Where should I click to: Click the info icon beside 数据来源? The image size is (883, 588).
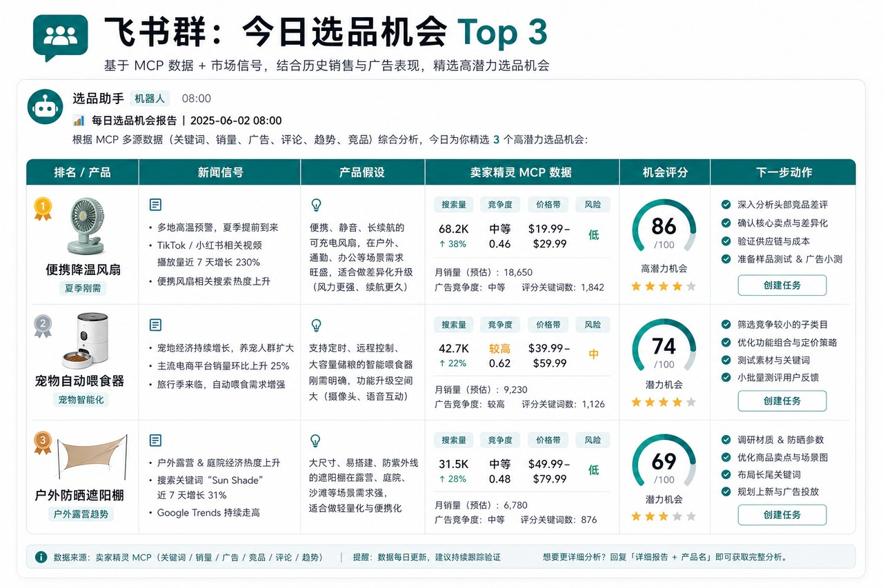41,557
